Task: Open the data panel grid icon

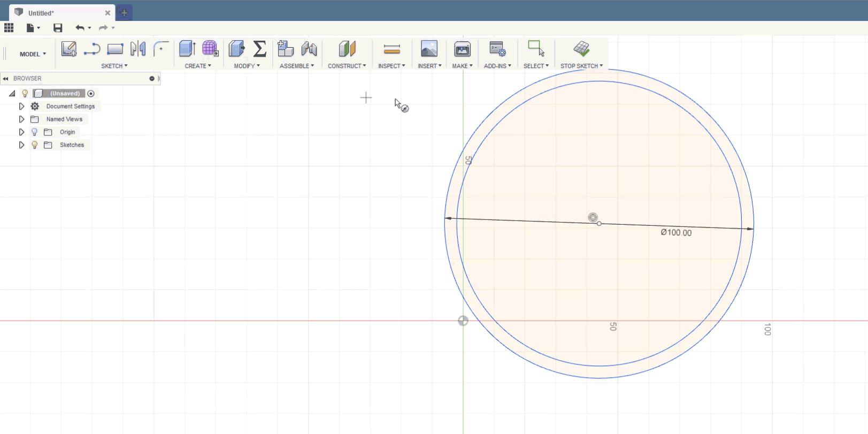Action: [9, 28]
